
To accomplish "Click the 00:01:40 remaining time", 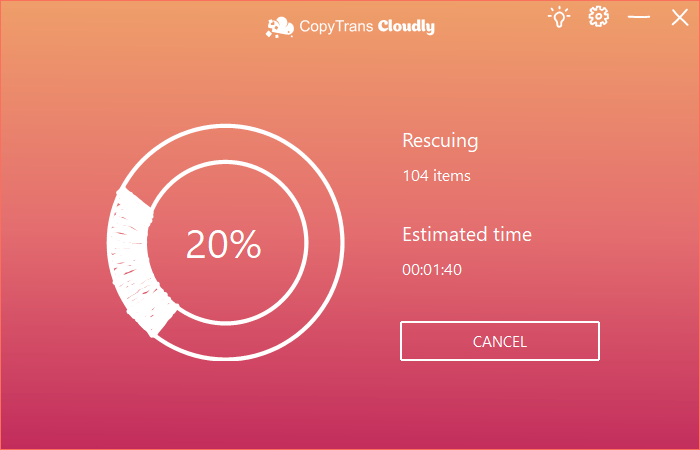I will point(432,269).
